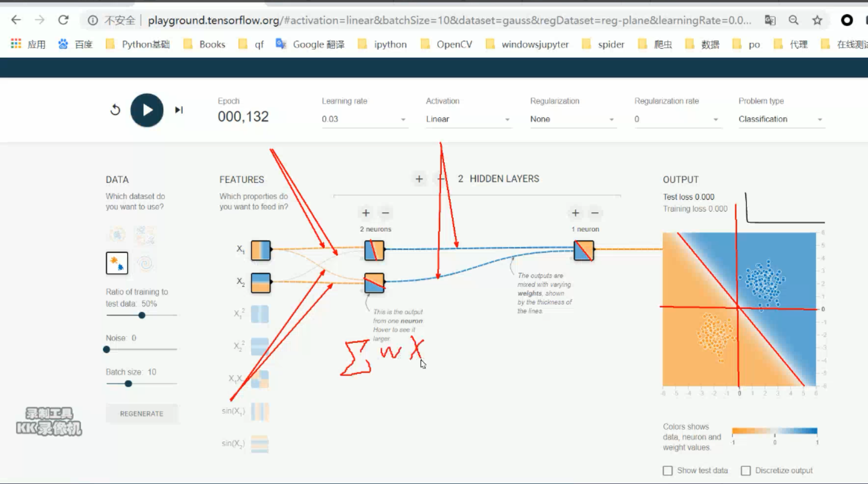Image resolution: width=868 pixels, height=484 pixels.
Task: Check the Show test data box
Action: tap(668, 470)
